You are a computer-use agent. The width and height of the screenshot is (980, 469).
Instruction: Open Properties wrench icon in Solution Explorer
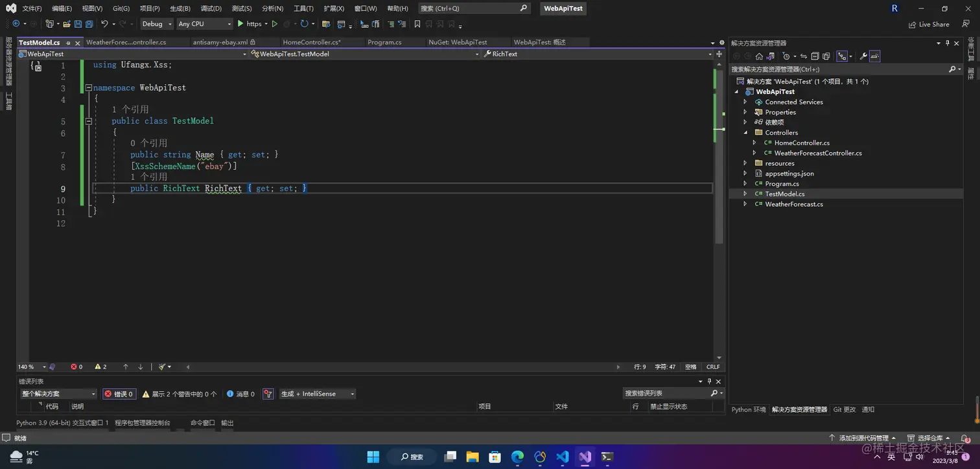(863, 56)
